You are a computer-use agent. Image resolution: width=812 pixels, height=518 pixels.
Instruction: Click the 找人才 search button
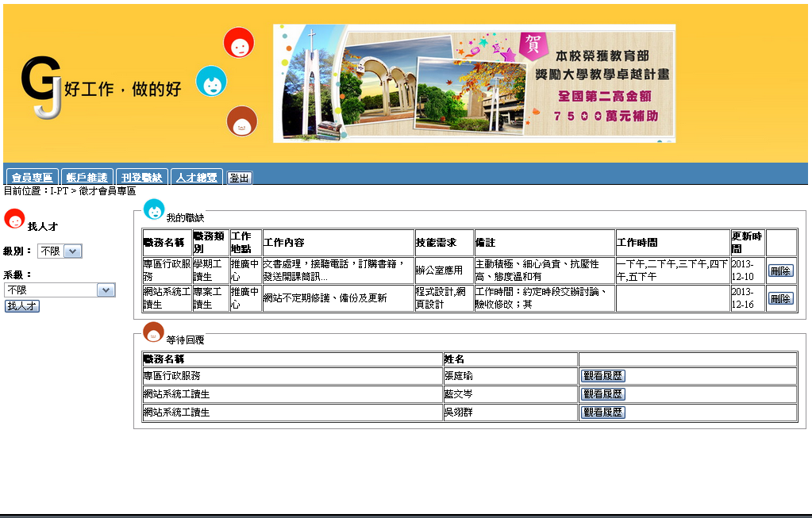[22, 305]
